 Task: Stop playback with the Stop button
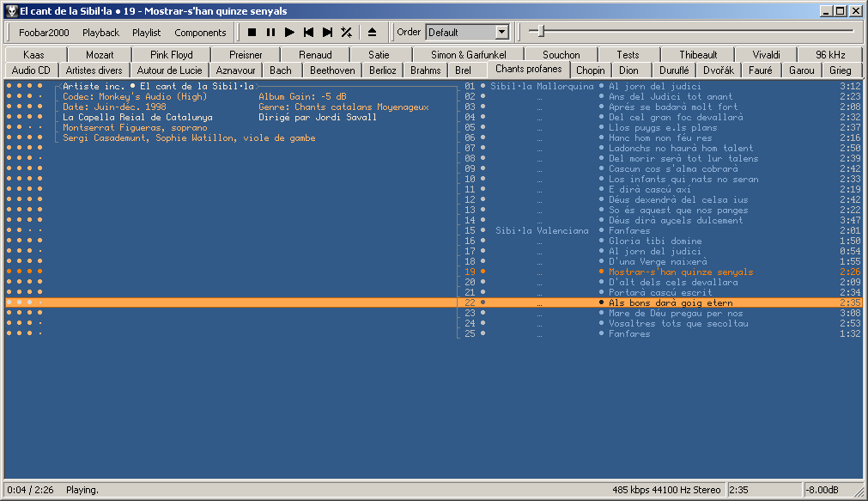coord(252,33)
